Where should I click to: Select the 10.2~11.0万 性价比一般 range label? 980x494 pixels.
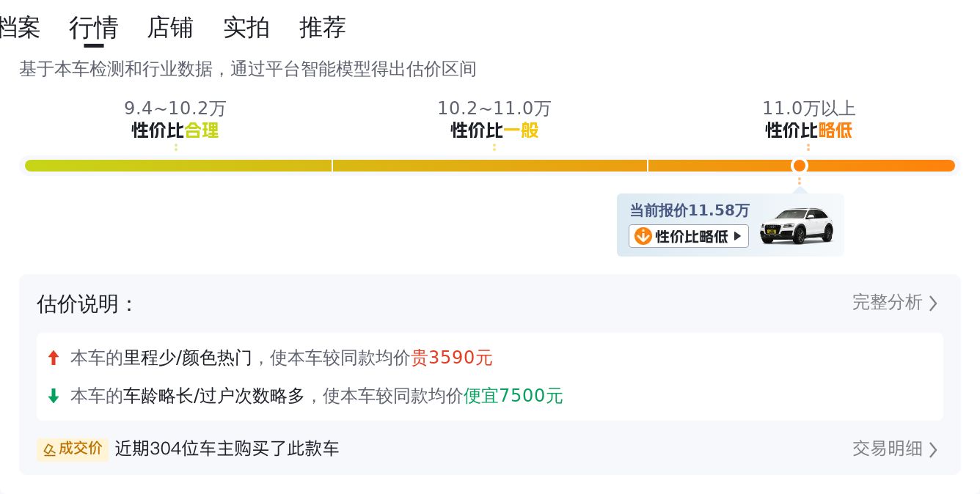494,119
